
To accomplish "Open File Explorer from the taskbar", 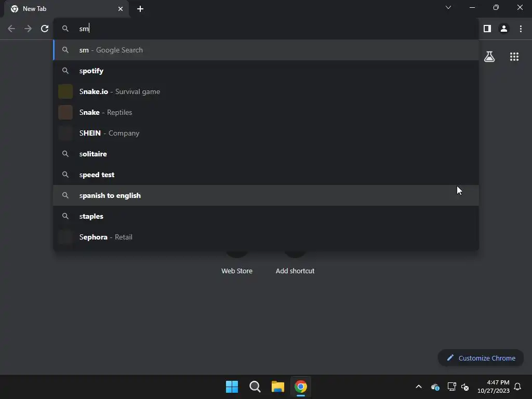I will coord(277,387).
